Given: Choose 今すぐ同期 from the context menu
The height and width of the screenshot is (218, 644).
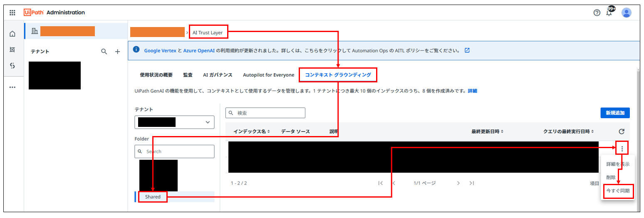Looking at the screenshot, I should pos(618,191).
